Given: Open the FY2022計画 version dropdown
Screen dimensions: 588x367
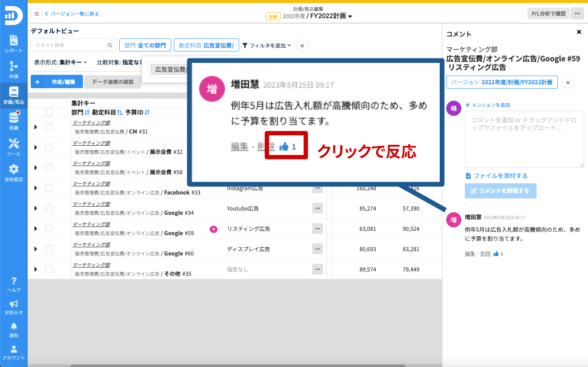Looking at the screenshot, I should tap(332, 16).
